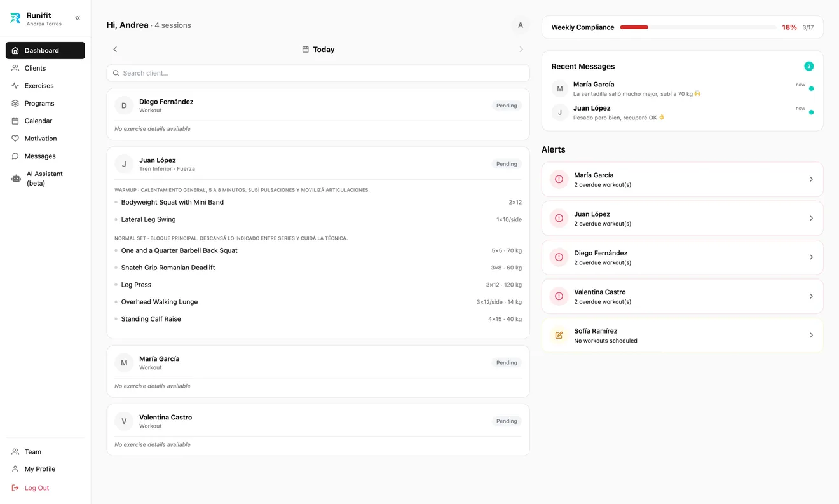
Task: Click the search magnifier icon
Action: 116,73
